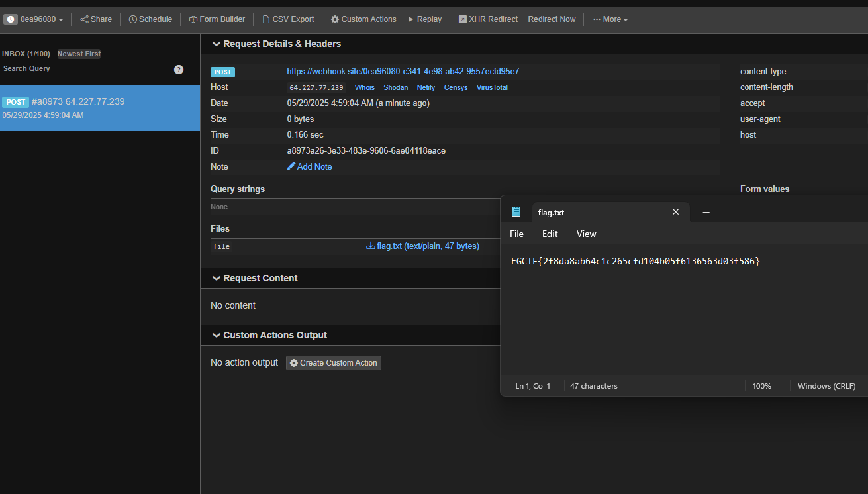
Task: Toggle the XHR Redirect checkbox
Action: coord(462,19)
